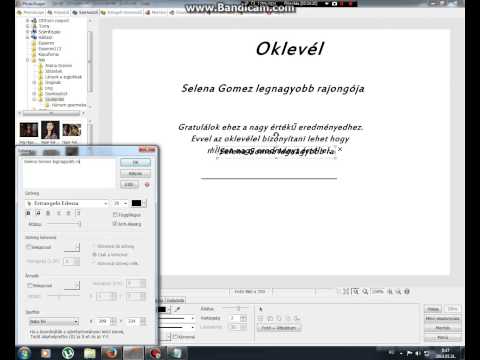Image resolution: width=480 pixels, height=360 pixels.
Task: Click the align-left icon in text dialog
Action: point(58,213)
